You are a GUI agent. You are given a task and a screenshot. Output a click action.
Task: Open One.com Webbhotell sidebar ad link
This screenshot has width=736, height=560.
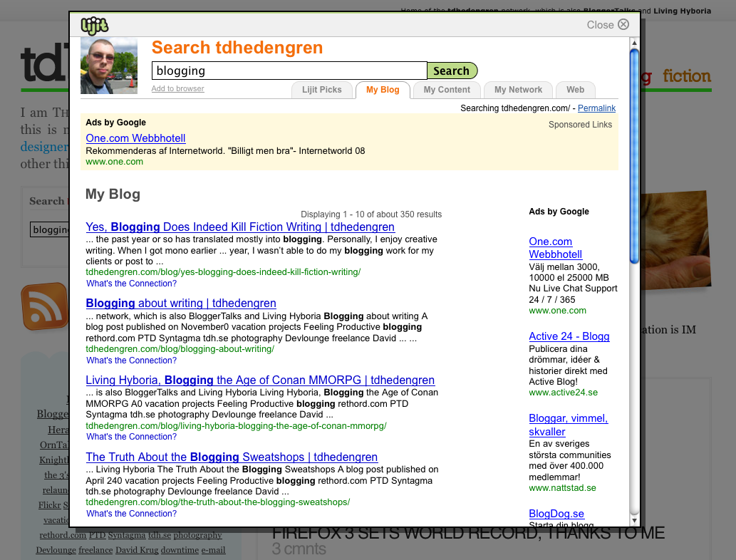[x=555, y=248]
